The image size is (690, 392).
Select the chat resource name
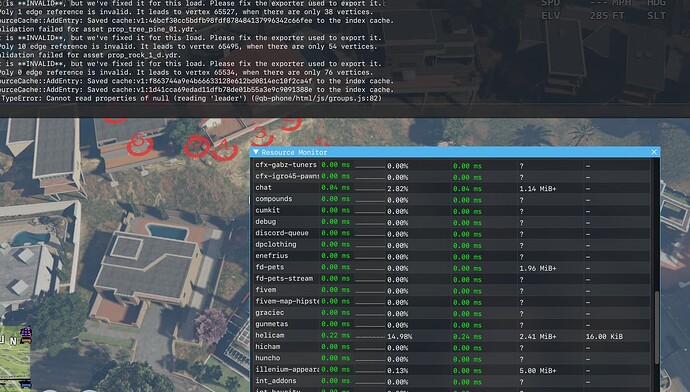[263, 187]
